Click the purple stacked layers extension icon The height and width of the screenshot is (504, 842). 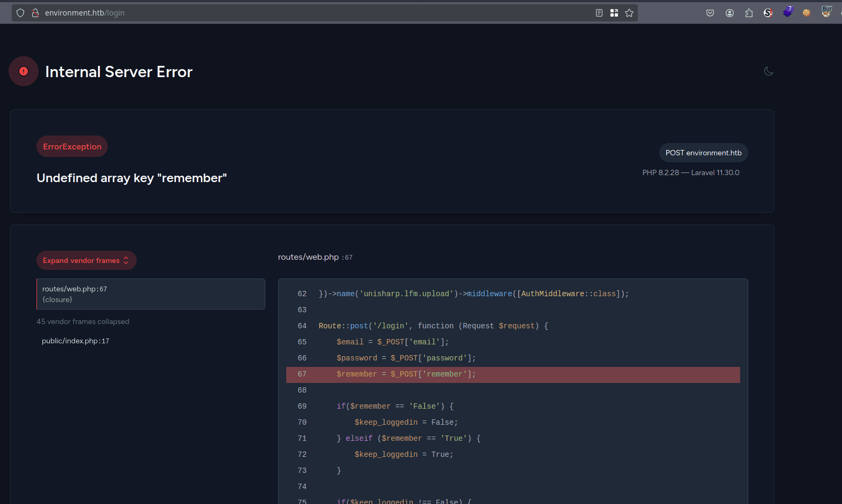pyautogui.click(x=788, y=12)
